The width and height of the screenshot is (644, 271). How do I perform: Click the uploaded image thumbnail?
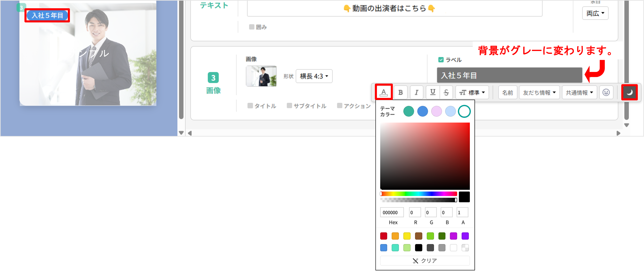(261, 76)
